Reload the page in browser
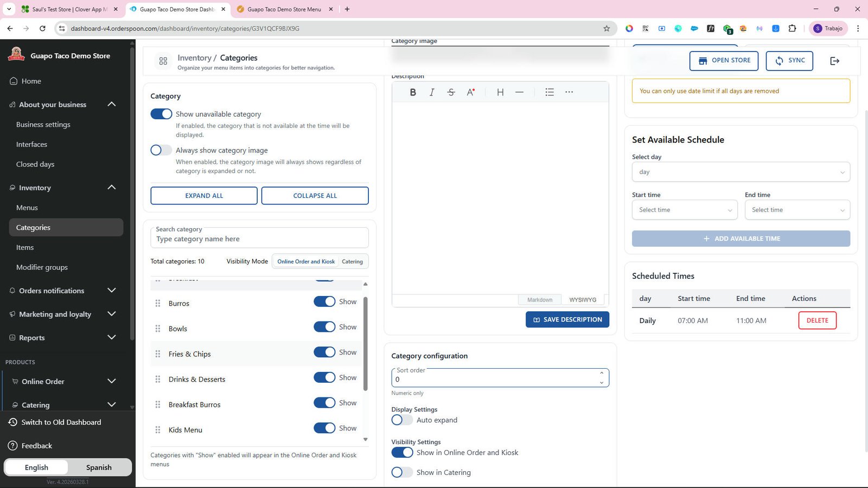The height and width of the screenshot is (488, 868). coord(42,28)
